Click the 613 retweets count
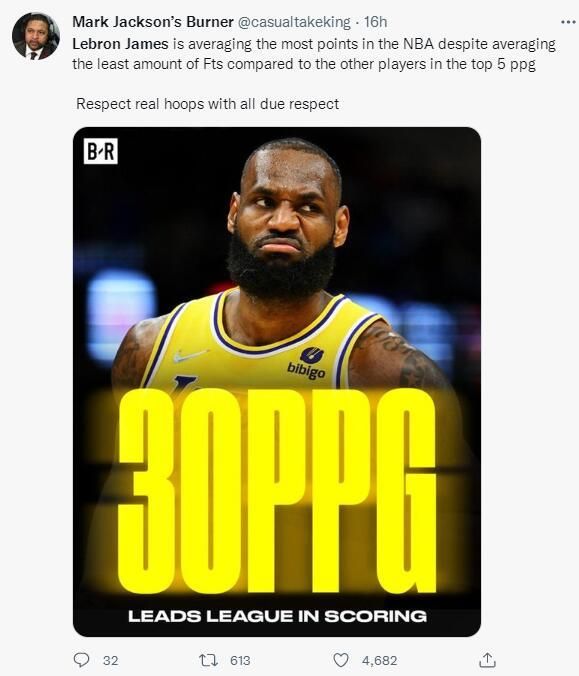Viewport: 579px width, 676px height. coord(240,660)
